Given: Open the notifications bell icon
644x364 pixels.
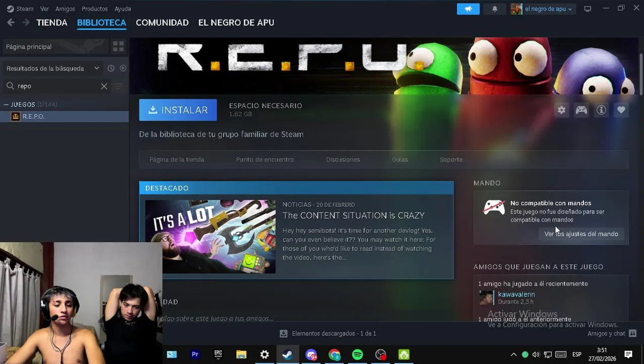Looking at the screenshot, I should [494, 9].
